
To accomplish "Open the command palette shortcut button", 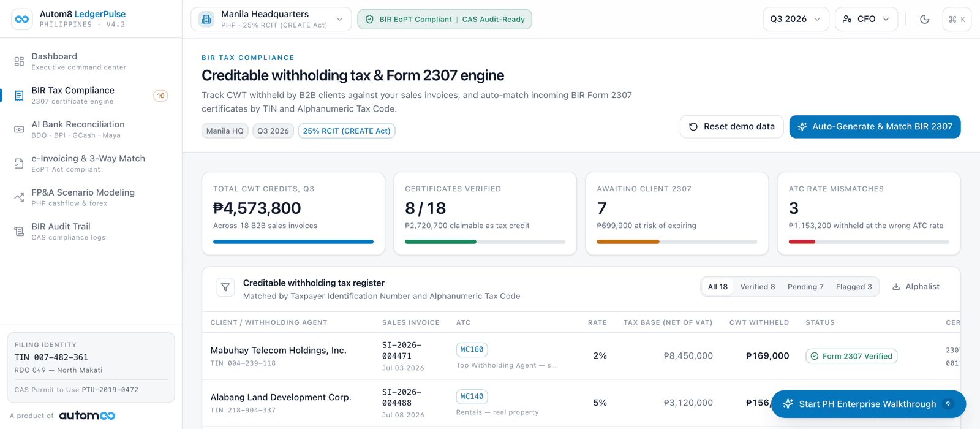I will click(957, 20).
